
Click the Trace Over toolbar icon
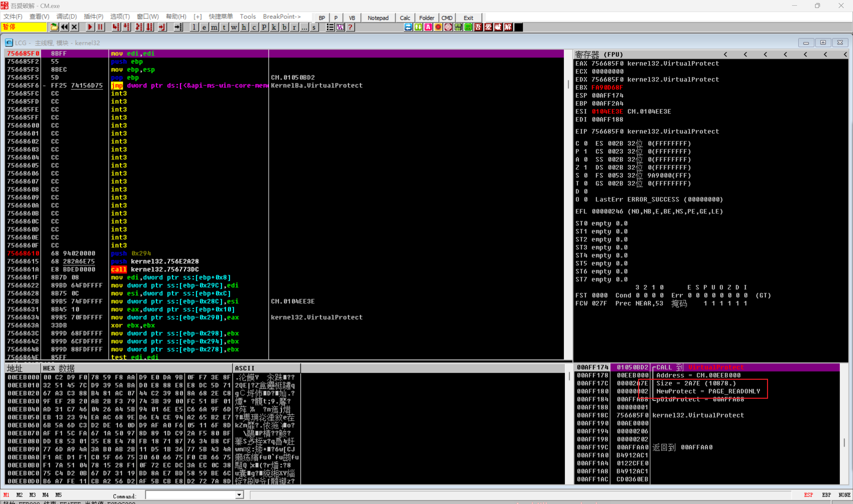click(150, 27)
